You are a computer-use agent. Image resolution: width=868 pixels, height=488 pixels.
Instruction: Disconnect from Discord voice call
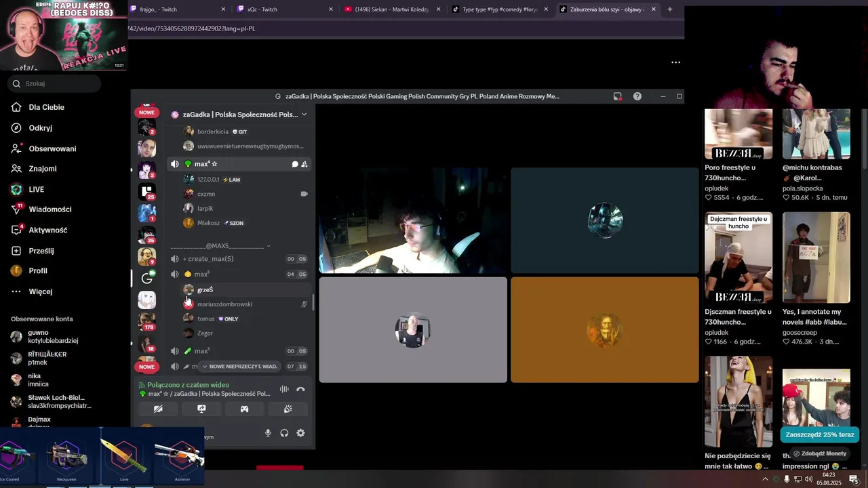pyautogui.click(x=300, y=389)
